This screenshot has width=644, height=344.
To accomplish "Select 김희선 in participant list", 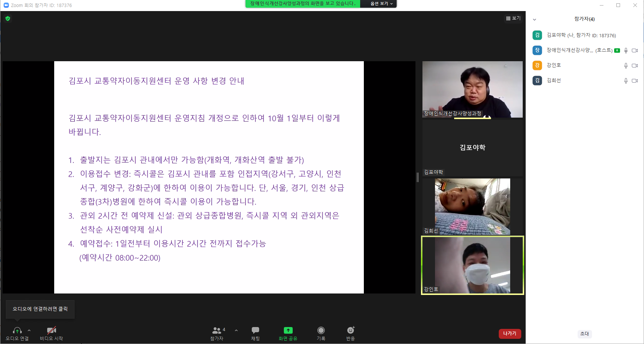I will tap(585, 80).
